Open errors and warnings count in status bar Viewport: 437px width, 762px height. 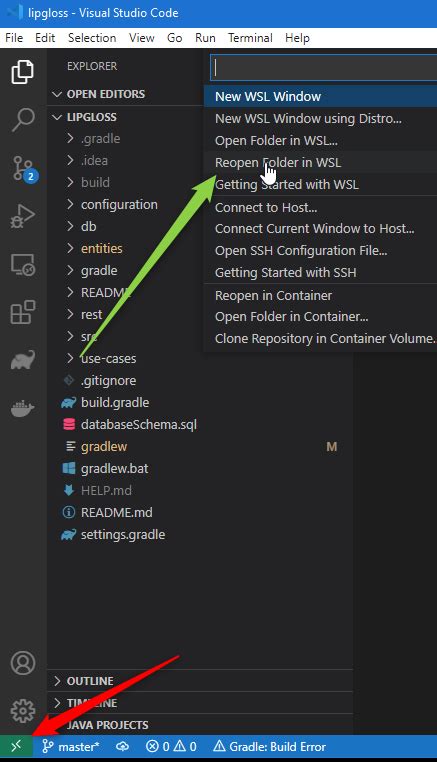(172, 746)
